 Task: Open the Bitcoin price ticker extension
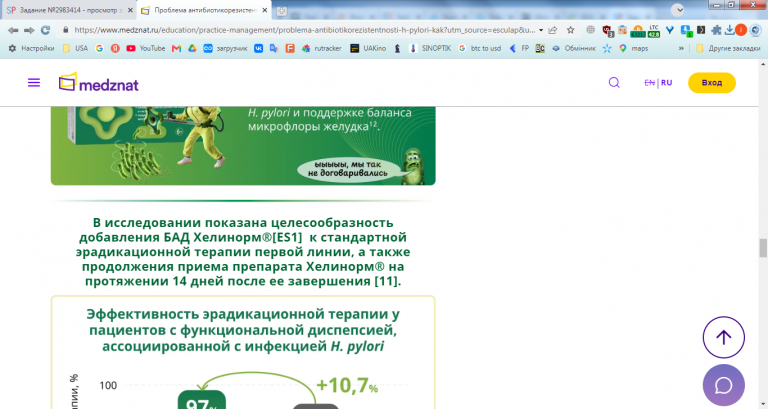coord(638,31)
